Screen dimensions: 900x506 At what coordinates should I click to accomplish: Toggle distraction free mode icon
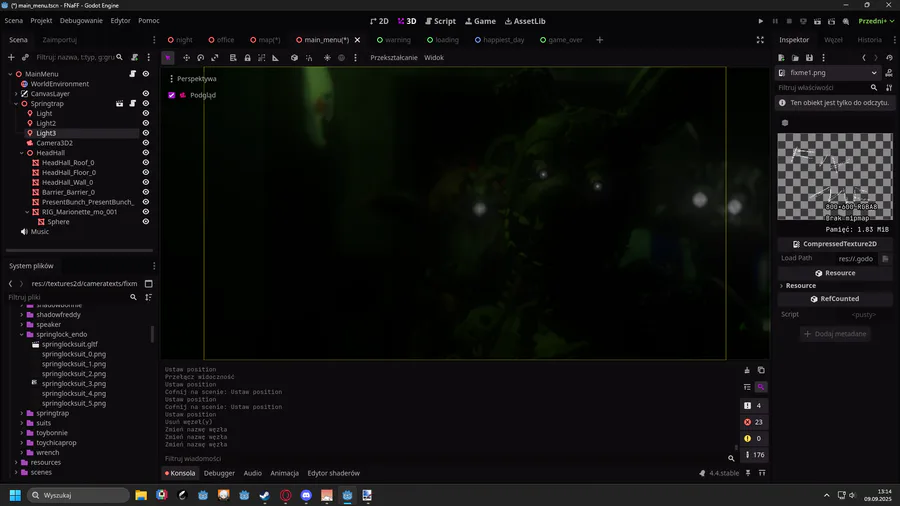[x=760, y=40]
